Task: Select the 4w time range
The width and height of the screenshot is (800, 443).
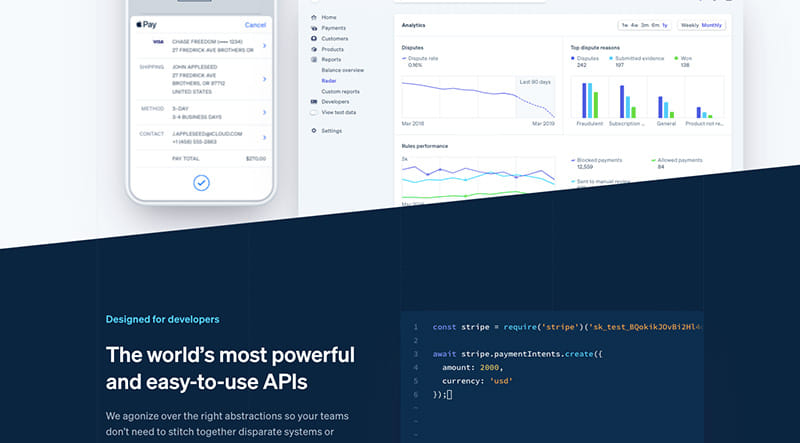Action: 634,25
